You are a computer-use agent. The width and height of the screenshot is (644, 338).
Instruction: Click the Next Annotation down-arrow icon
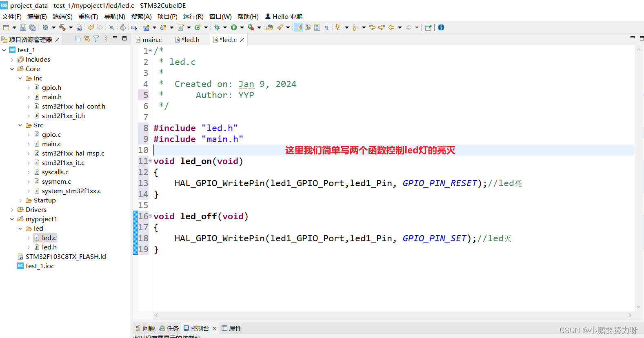point(338,27)
